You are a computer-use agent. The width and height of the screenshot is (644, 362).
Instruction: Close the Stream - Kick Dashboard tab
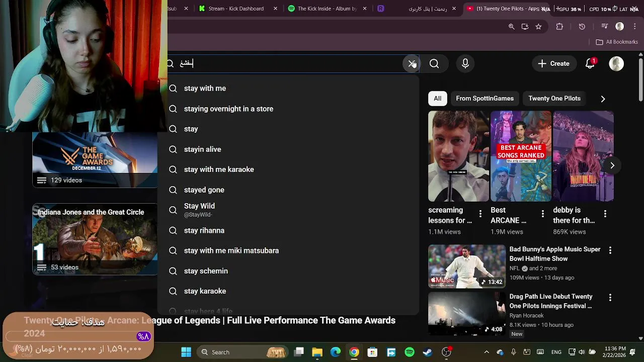coord(275,9)
